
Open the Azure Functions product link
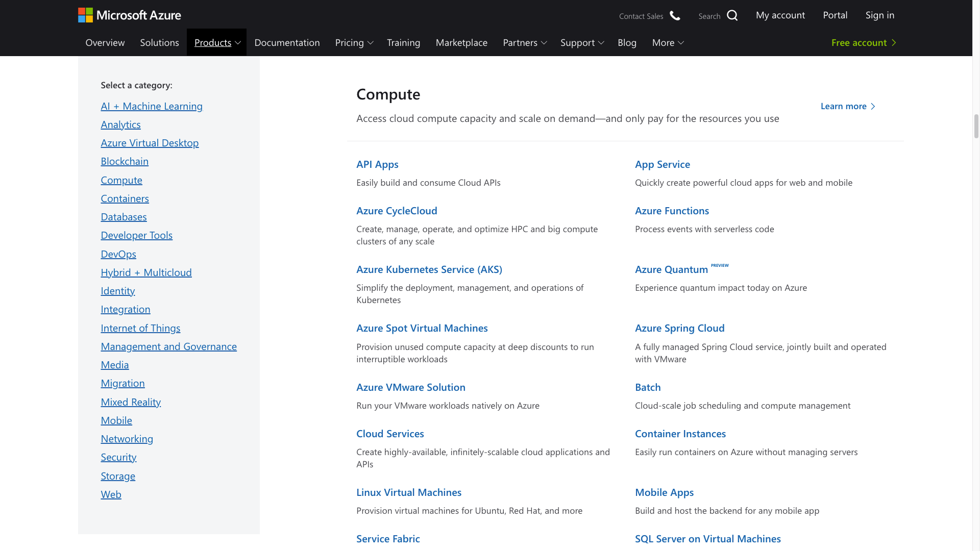coord(672,211)
